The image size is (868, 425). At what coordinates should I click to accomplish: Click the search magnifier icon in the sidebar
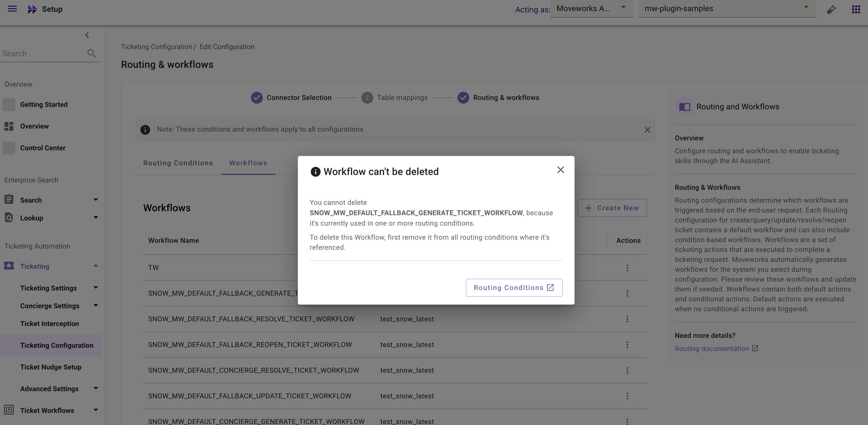91,53
